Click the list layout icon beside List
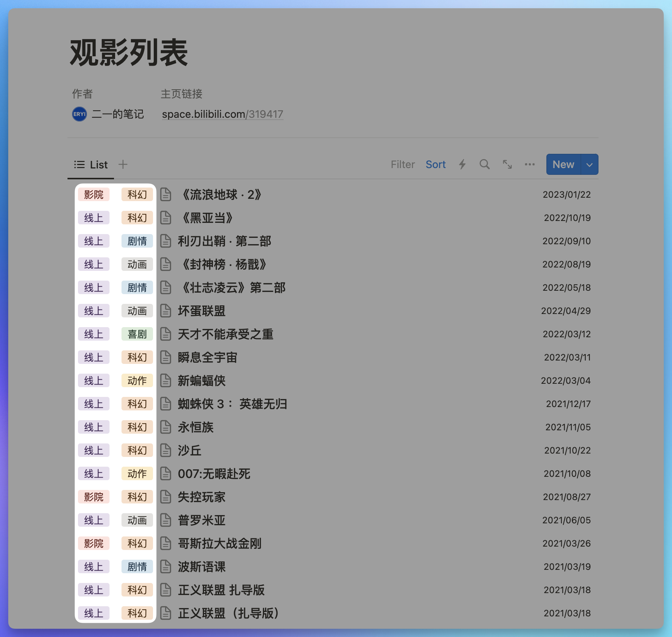This screenshot has width=672, height=637. (79, 164)
